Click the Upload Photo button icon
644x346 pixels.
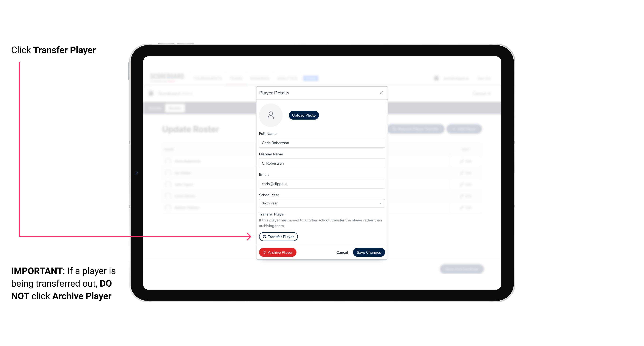303,115
